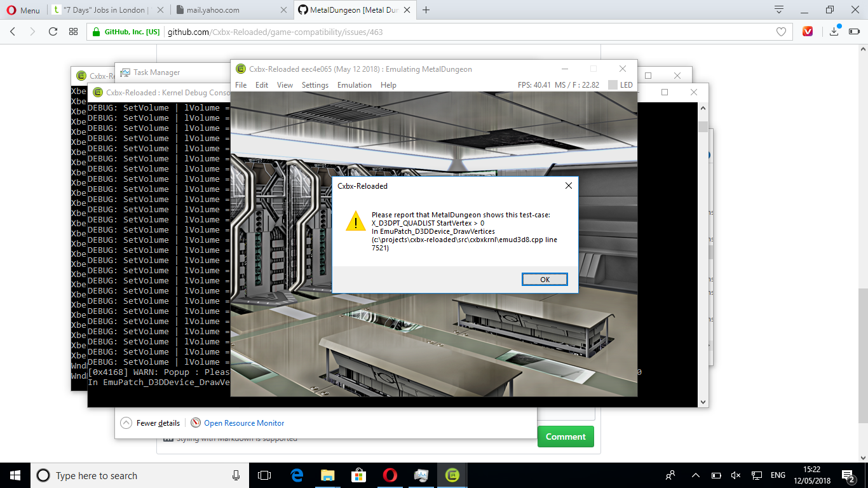The width and height of the screenshot is (868, 488).
Task: Switch to Opera via the taskbar icon
Action: [390, 475]
